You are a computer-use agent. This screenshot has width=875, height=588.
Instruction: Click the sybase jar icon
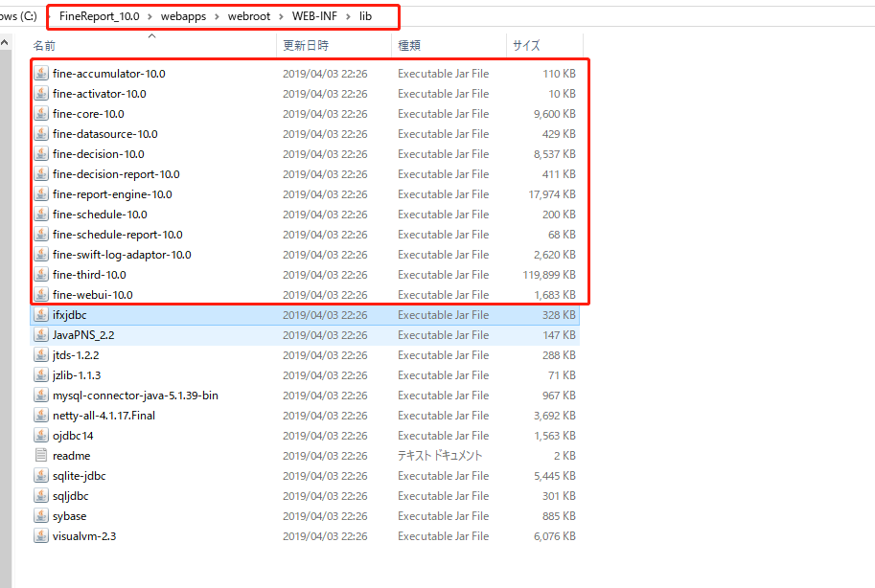pyautogui.click(x=41, y=515)
